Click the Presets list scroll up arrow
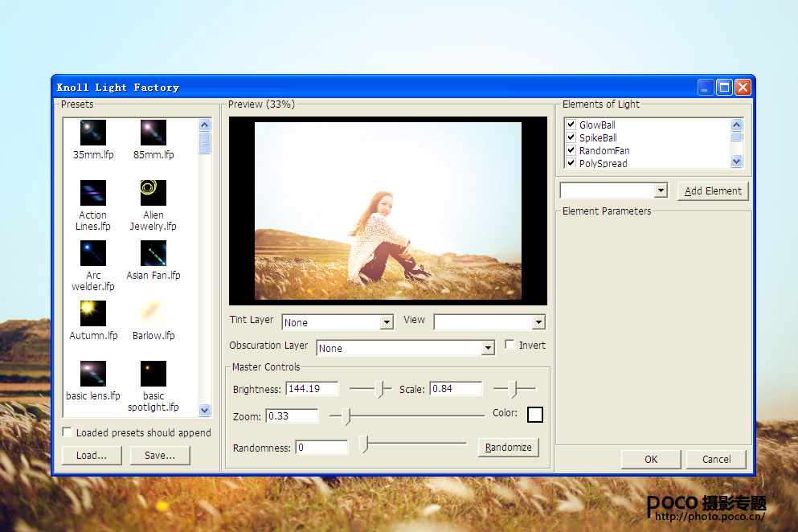The image size is (798, 532). click(205, 125)
